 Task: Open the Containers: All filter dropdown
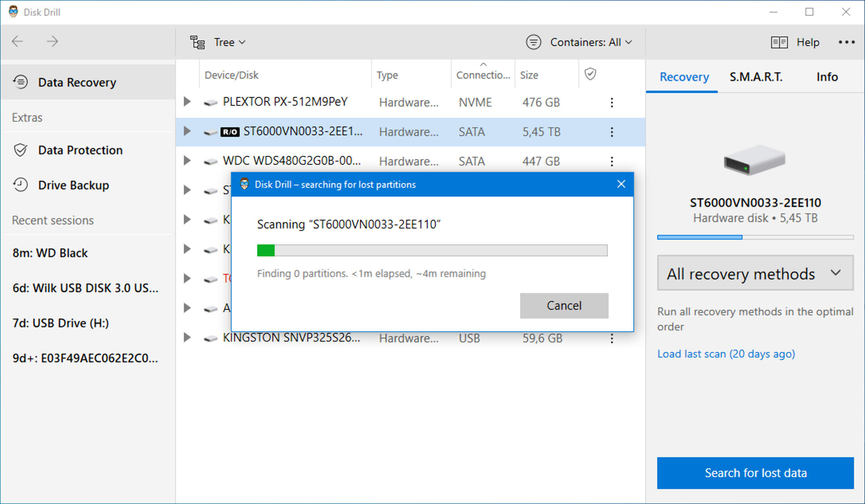[591, 42]
